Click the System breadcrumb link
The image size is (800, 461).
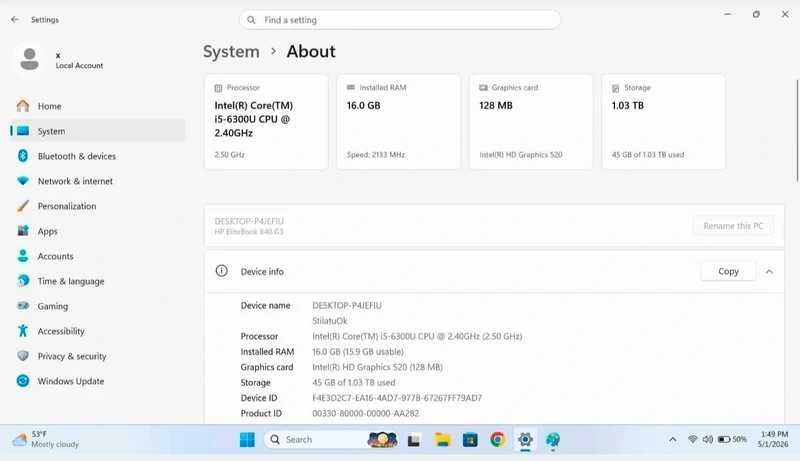point(231,52)
